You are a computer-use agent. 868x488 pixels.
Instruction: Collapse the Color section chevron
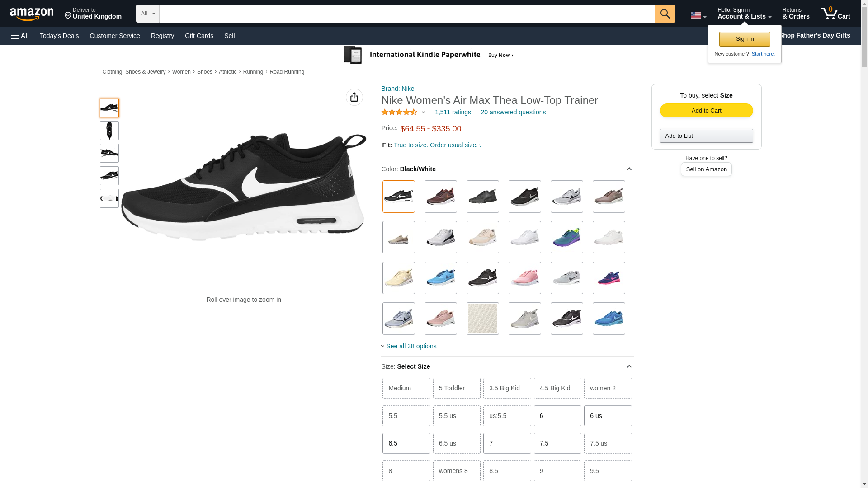(629, 169)
